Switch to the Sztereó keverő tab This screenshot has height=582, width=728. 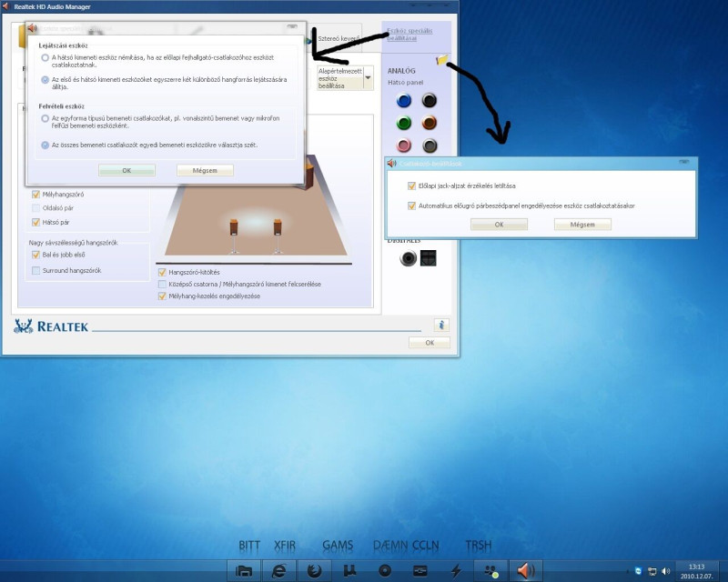tap(339, 38)
